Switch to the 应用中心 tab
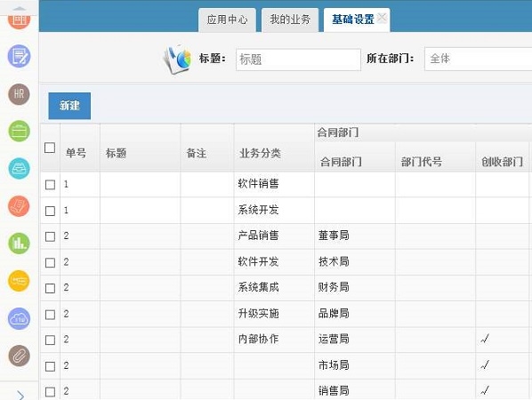The height and width of the screenshot is (400, 532). (x=227, y=20)
